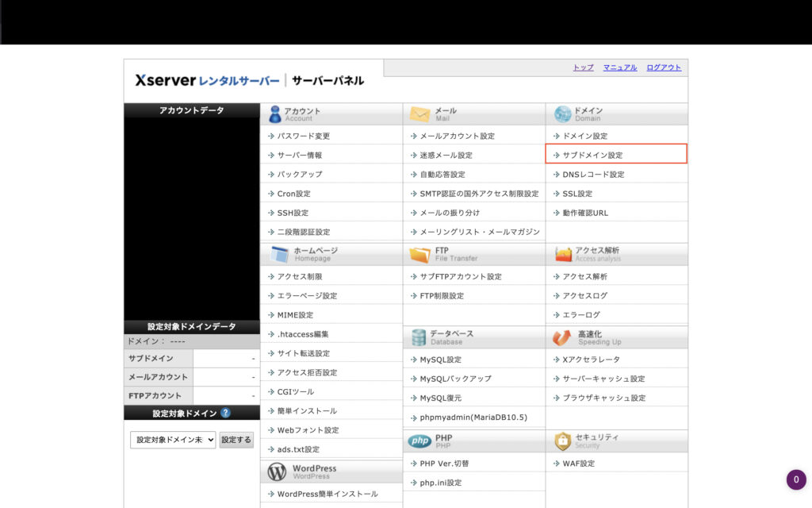Image resolution: width=812 pixels, height=508 pixels.
Task: Open ads.txt設定
Action: [298, 449]
